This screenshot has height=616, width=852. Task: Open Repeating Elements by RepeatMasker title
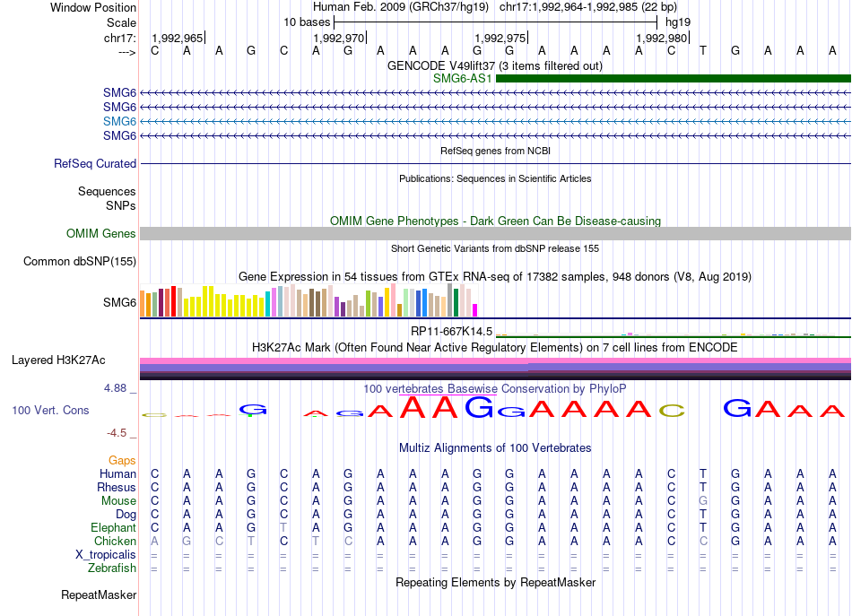(x=495, y=582)
